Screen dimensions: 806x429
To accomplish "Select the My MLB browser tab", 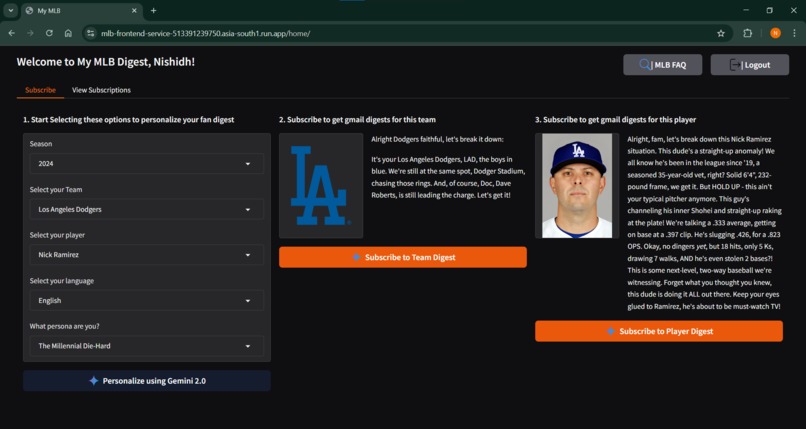I will 82,10.
